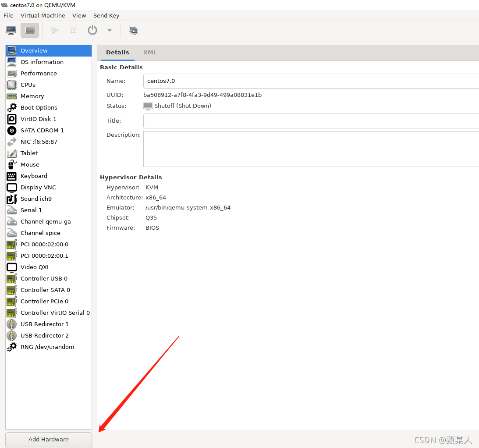
Task: Click the Description text area
Action: point(311,149)
